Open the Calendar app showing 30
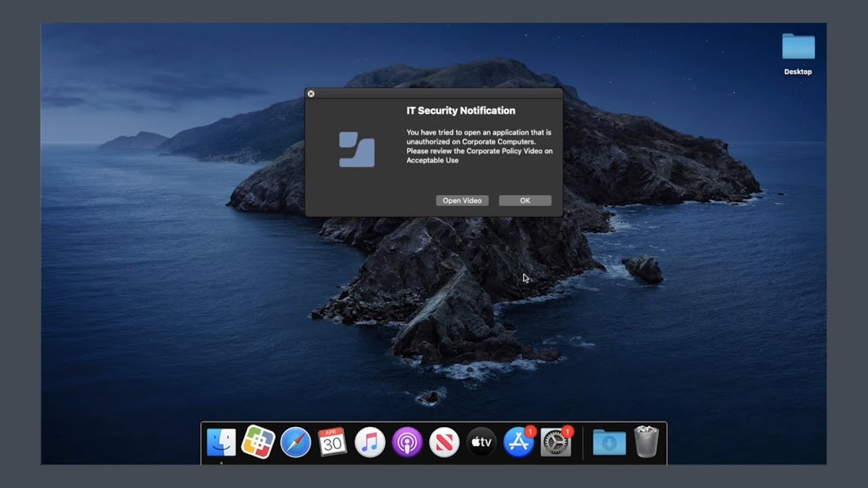Image resolution: width=868 pixels, height=488 pixels. 332,443
